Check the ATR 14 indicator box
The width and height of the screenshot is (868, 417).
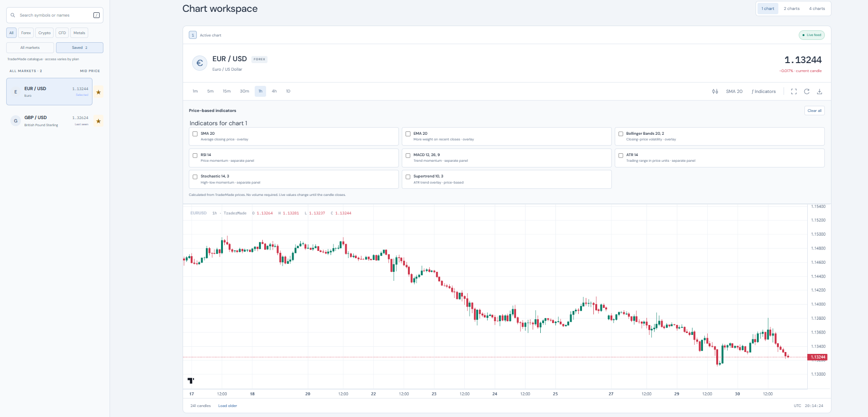click(621, 155)
